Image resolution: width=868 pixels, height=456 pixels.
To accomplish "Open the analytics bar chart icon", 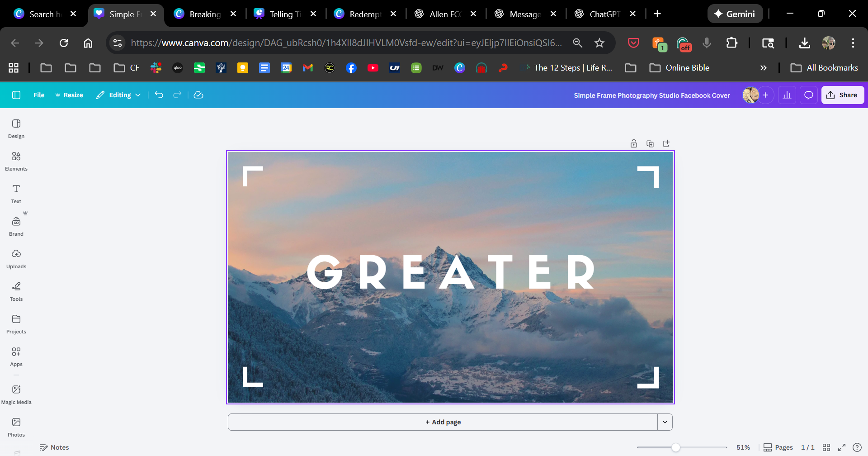I will (787, 95).
